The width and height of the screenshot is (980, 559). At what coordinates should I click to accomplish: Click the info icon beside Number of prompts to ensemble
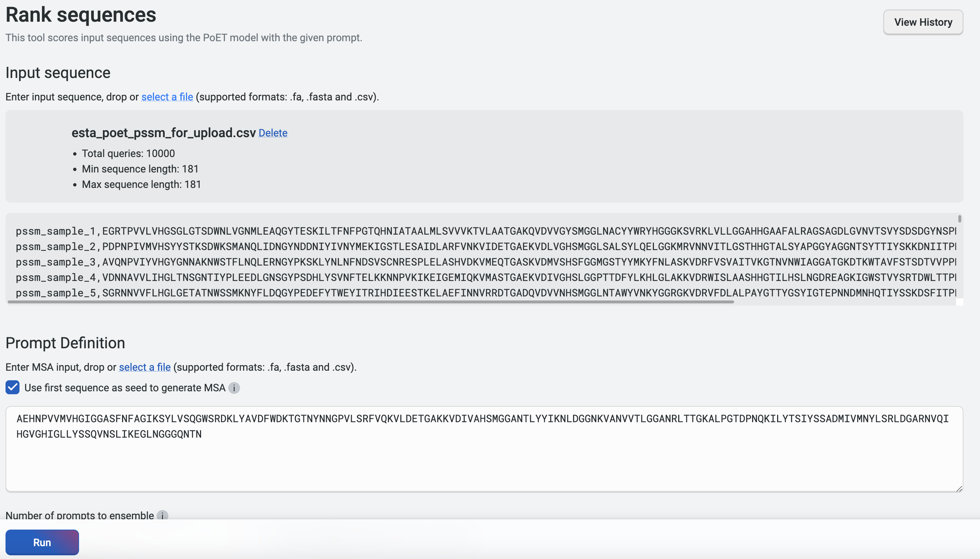click(x=163, y=516)
